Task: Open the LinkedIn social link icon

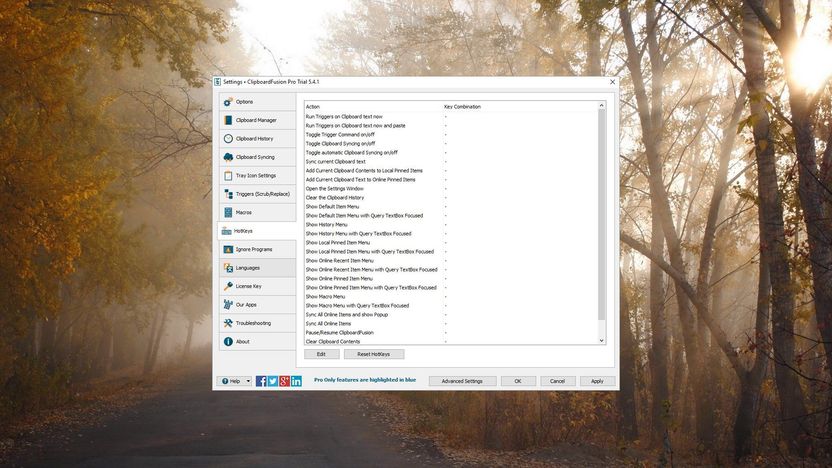Action: click(296, 381)
